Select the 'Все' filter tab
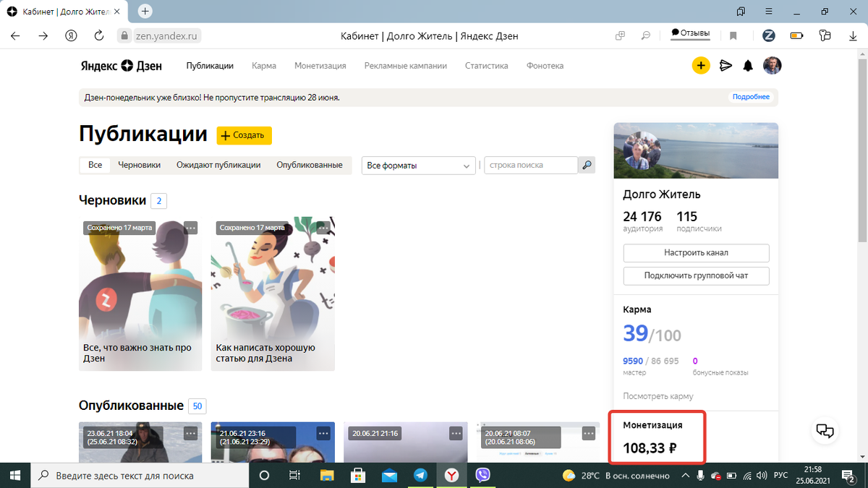868x488 pixels. 95,165
